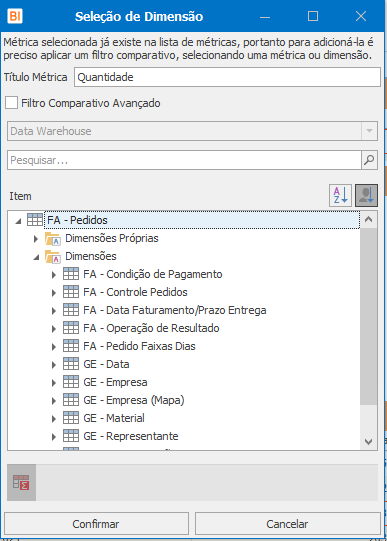
Task: Expand the GE - Empresa (Mapa) node
Action: tap(54, 401)
